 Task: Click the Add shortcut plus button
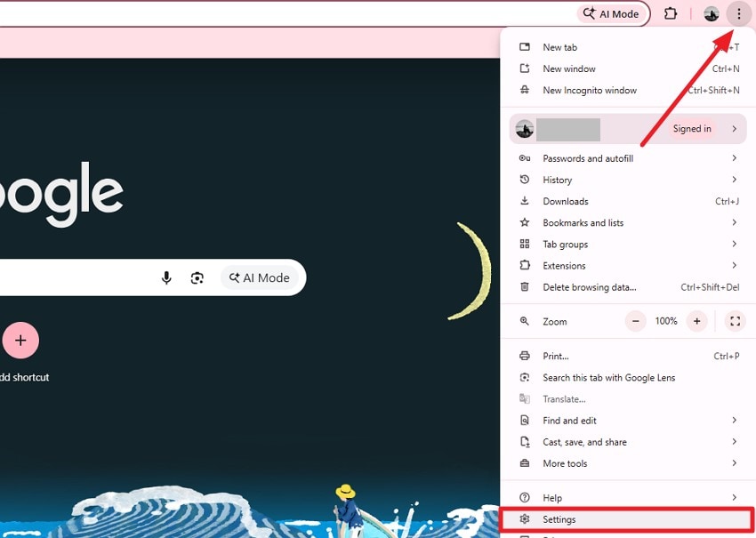(20, 340)
